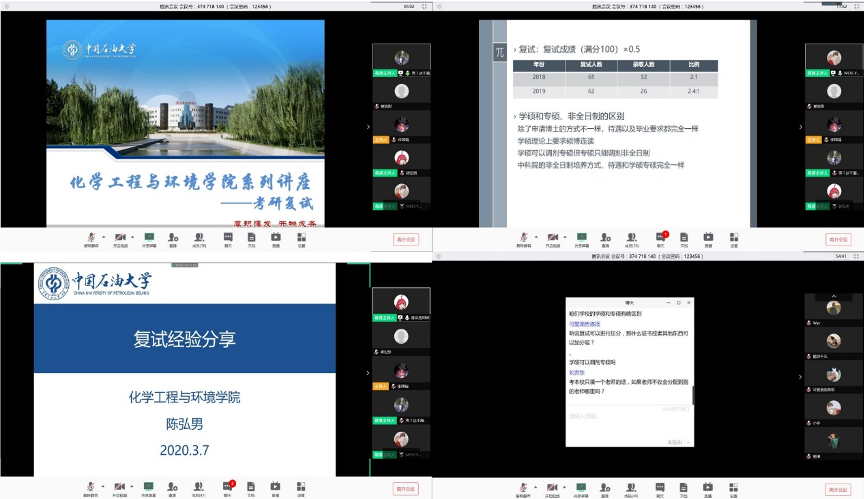Open invite in campus-photo slide window

coord(173,239)
